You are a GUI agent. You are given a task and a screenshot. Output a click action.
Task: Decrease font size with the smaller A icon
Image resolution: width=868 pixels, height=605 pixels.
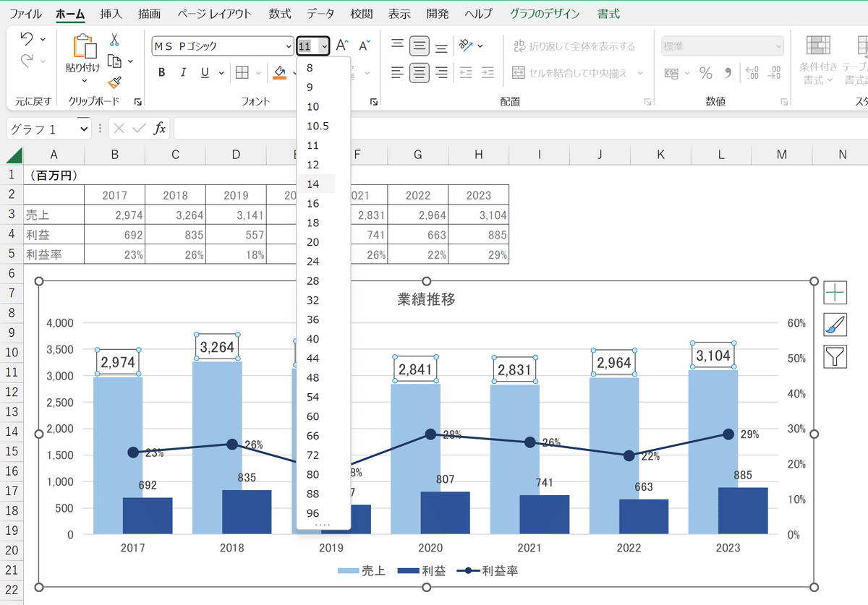[365, 46]
